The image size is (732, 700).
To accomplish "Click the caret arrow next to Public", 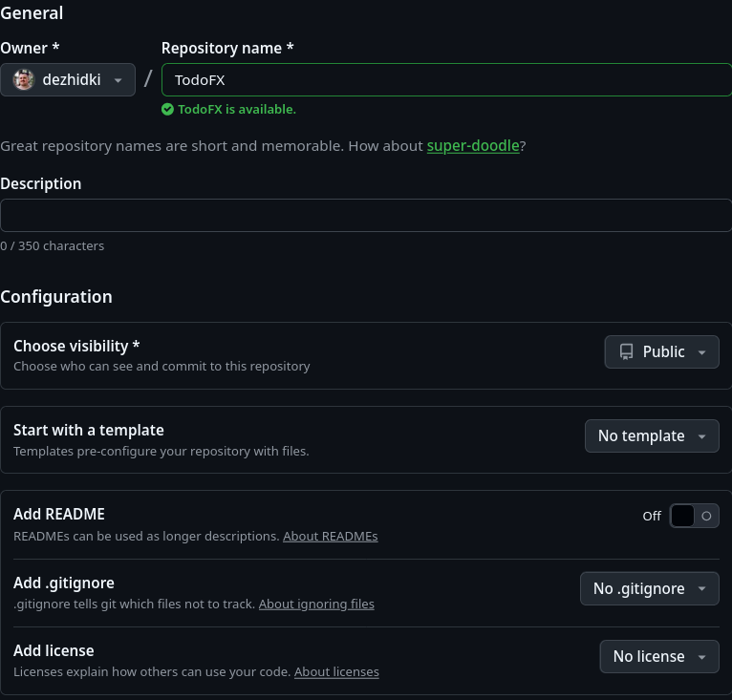I will pos(702,352).
